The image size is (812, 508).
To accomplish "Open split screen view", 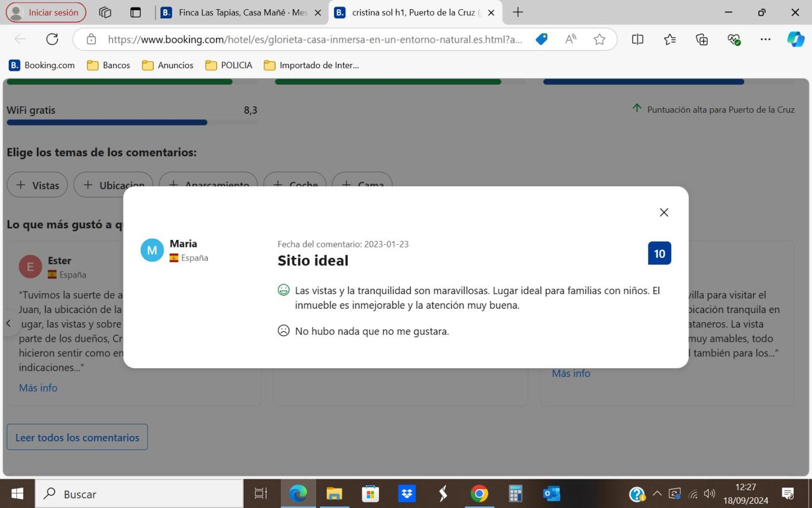I will coord(637,39).
